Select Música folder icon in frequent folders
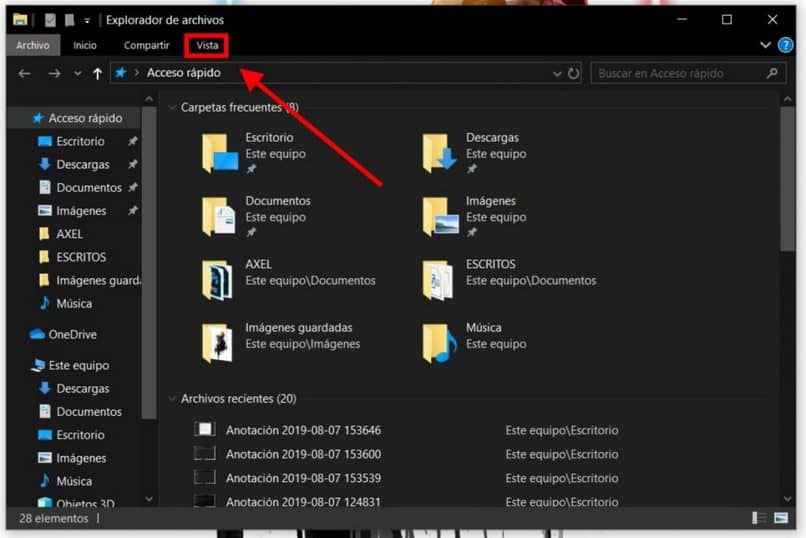The height and width of the screenshot is (538, 806). point(439,343)
